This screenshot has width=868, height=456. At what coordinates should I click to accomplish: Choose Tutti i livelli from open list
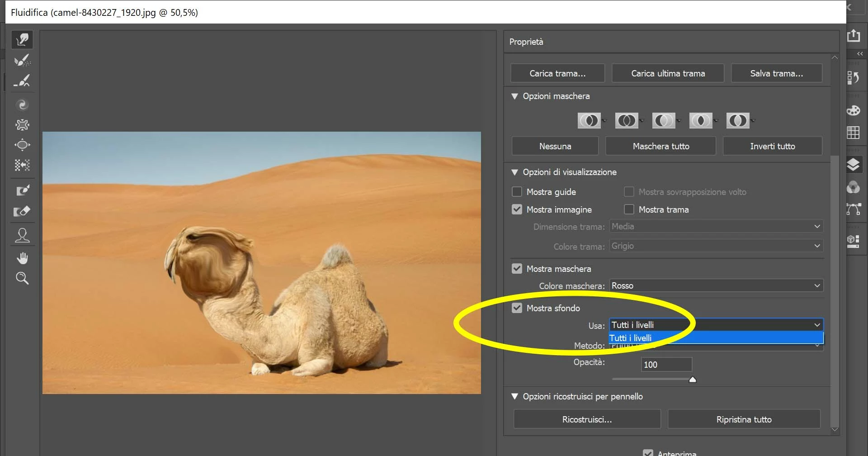[716, 338]
